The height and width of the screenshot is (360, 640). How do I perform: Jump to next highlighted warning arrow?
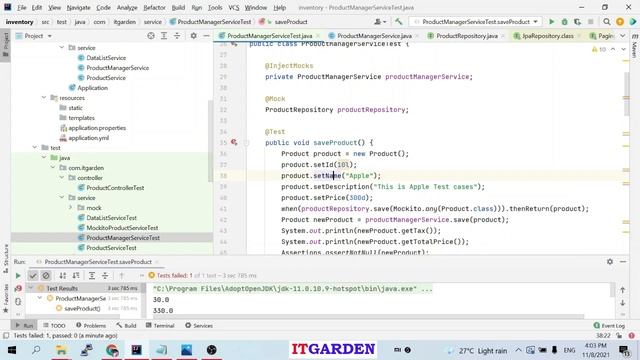623,49
